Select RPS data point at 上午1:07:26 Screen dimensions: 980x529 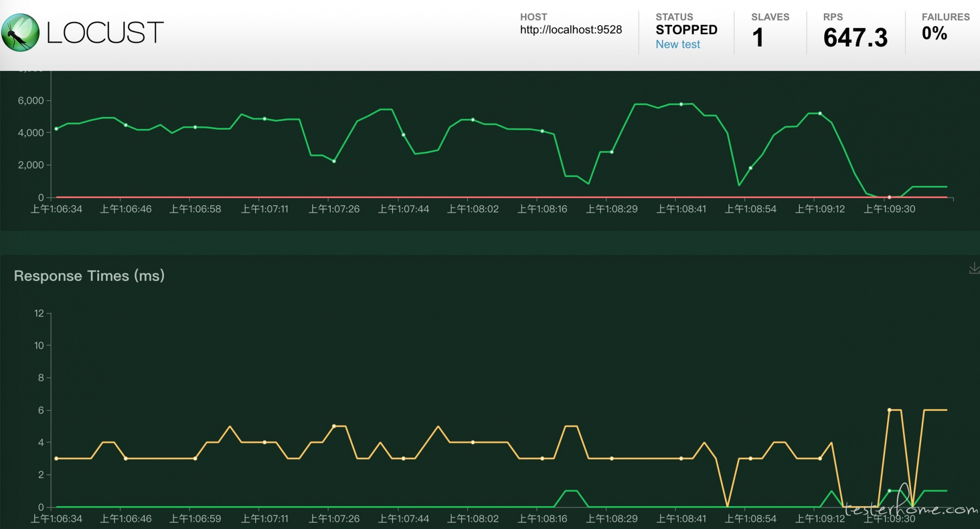(334, 161)
